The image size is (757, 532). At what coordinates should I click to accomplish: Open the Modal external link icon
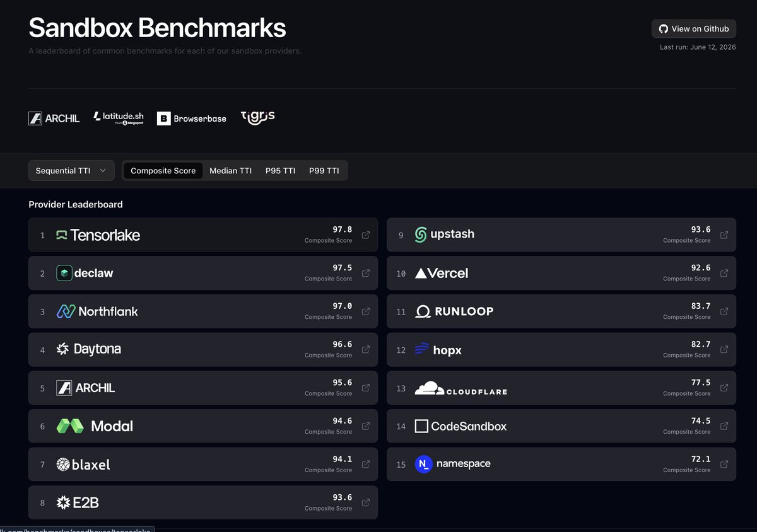(x=366, y=426)
